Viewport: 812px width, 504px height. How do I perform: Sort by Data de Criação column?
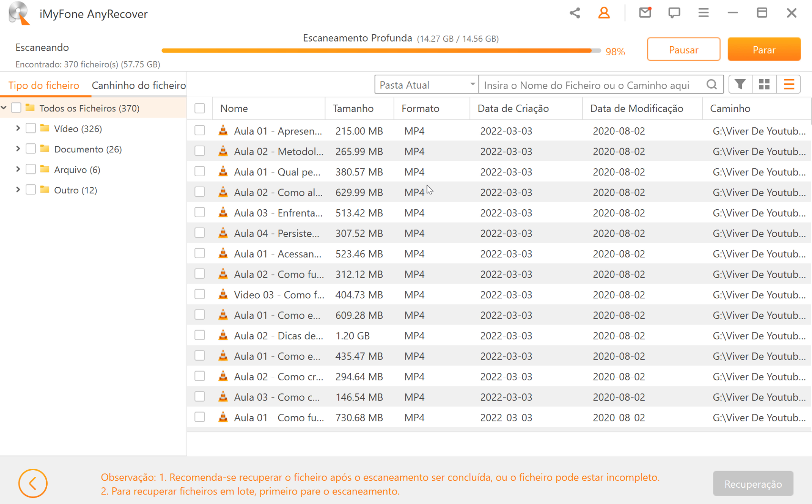pos(526,108)
